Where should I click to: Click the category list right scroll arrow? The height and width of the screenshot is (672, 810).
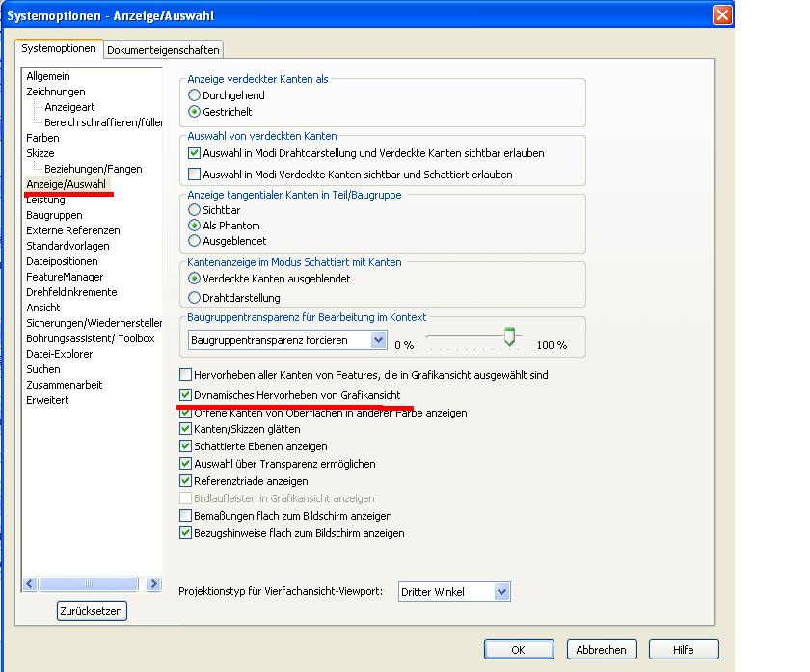click(153, 583)
